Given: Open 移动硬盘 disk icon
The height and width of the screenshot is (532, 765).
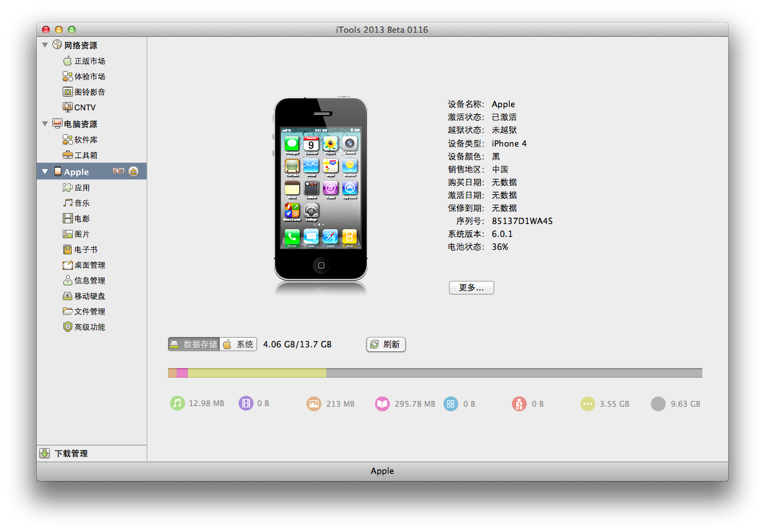Looking at the screenshot, I should pos(67,296).
